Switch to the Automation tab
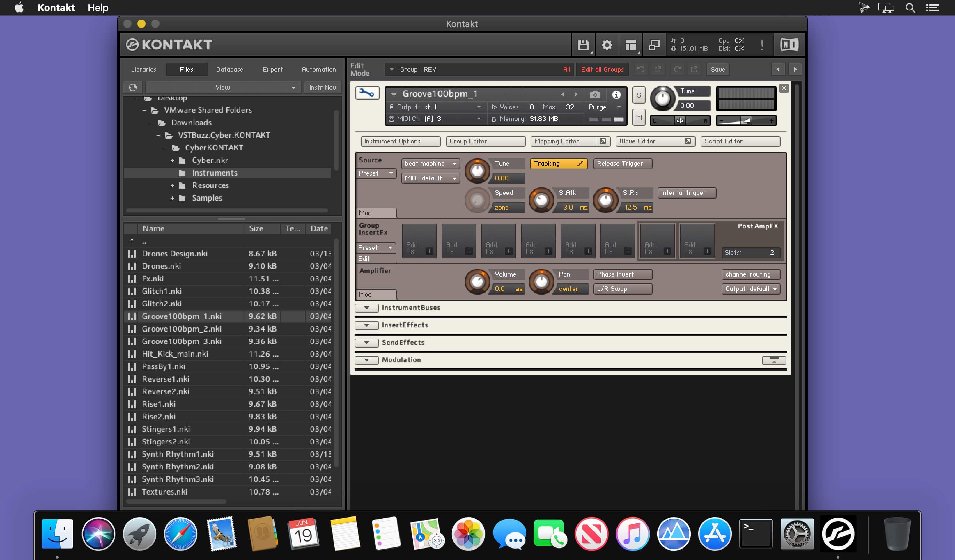The height and width of the screenshot is (560, 955). [319, 69]
